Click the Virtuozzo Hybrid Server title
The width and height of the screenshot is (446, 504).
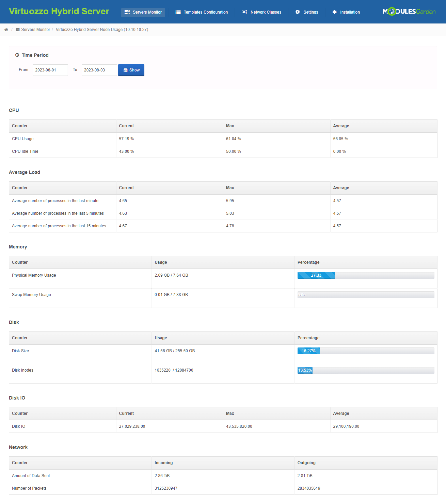pyautogui.click(x=59, y=11)
